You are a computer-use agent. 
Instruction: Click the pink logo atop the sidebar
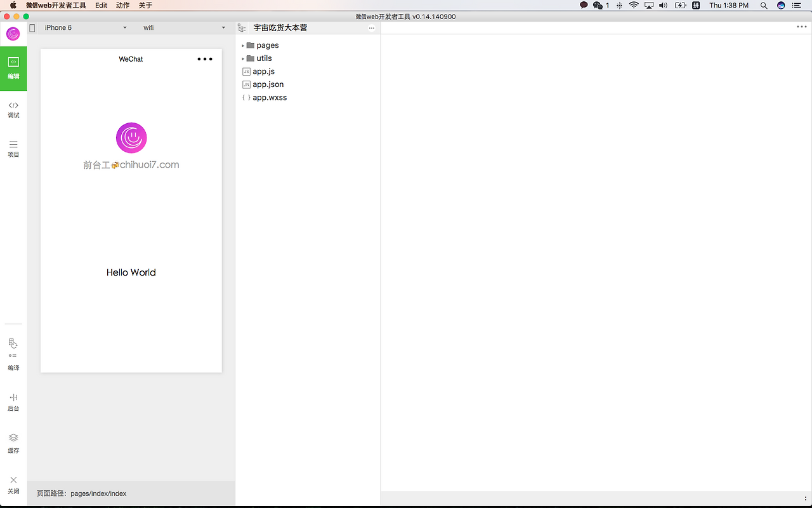coord(13,34)
